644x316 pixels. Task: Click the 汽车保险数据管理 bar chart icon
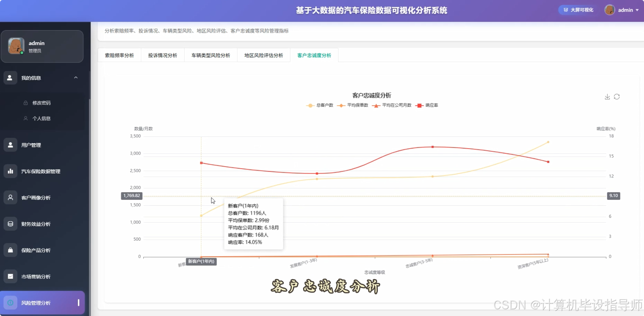tap(10, 171)
